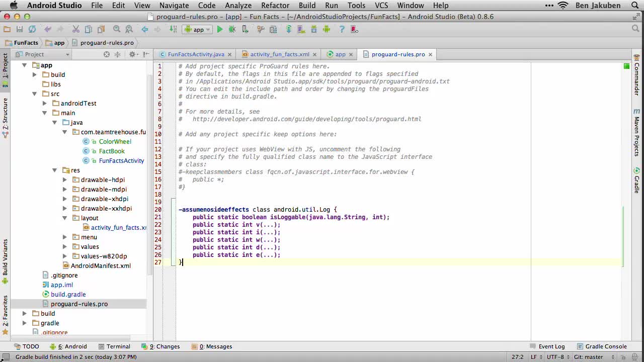
Task: Navigate back with blue arrow icon
Action: [145, 29]
